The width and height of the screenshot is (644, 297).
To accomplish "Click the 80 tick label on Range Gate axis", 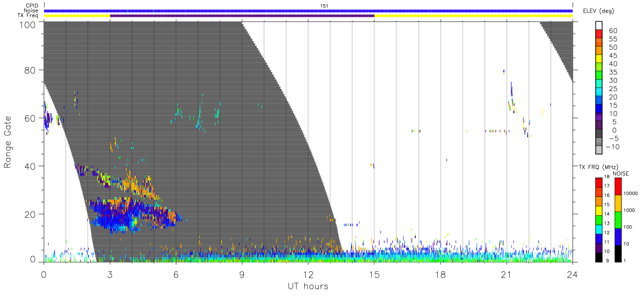I will [30, 70].
